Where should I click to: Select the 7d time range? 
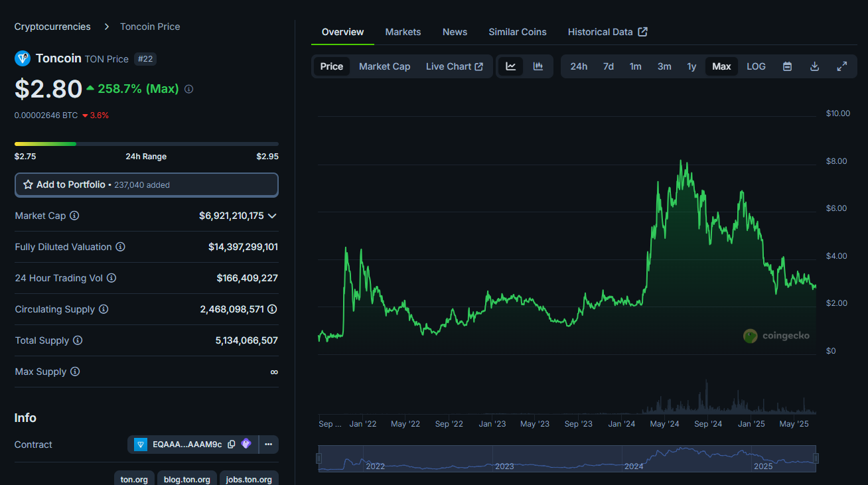(608, 66)
